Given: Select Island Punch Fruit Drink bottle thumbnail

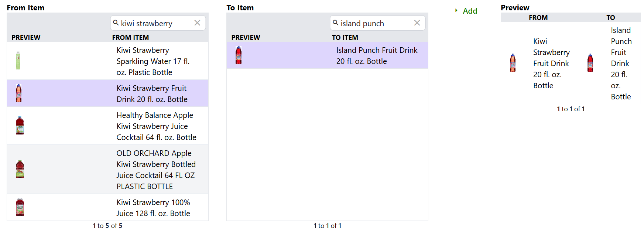Looking at the screenshot, I should click(x=239, y=55).
